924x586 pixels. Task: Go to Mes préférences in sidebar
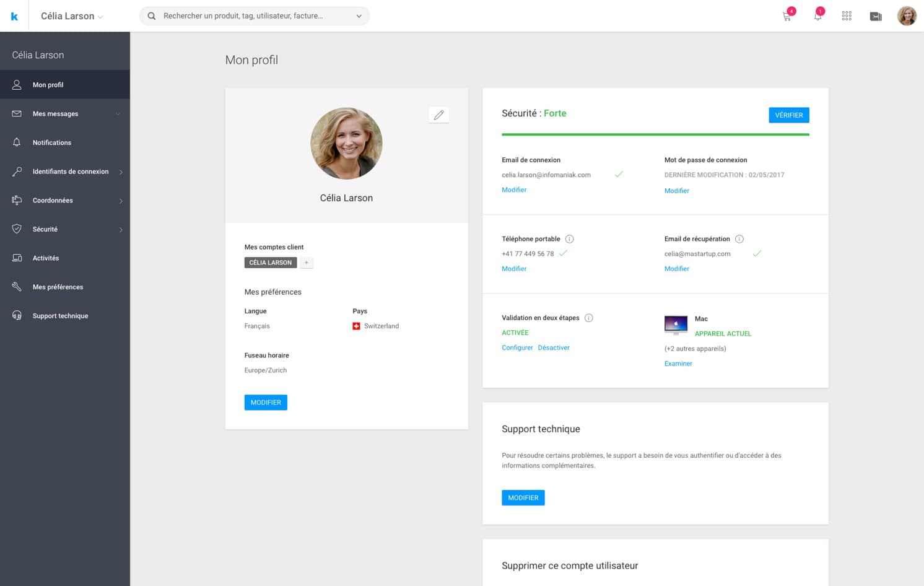click(58, 287)
